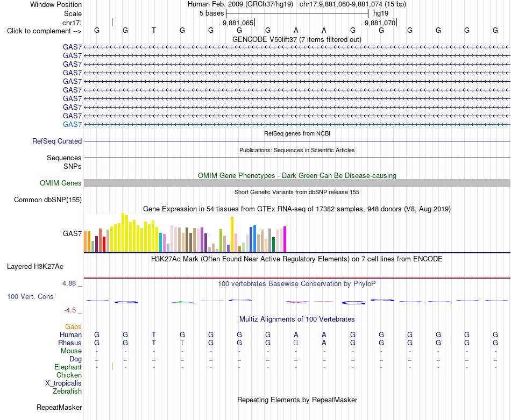Click the faded gray T in Rhesus row
Viewport: 511px width, 420px height.
pyautogui.click(x=182, y=343)
